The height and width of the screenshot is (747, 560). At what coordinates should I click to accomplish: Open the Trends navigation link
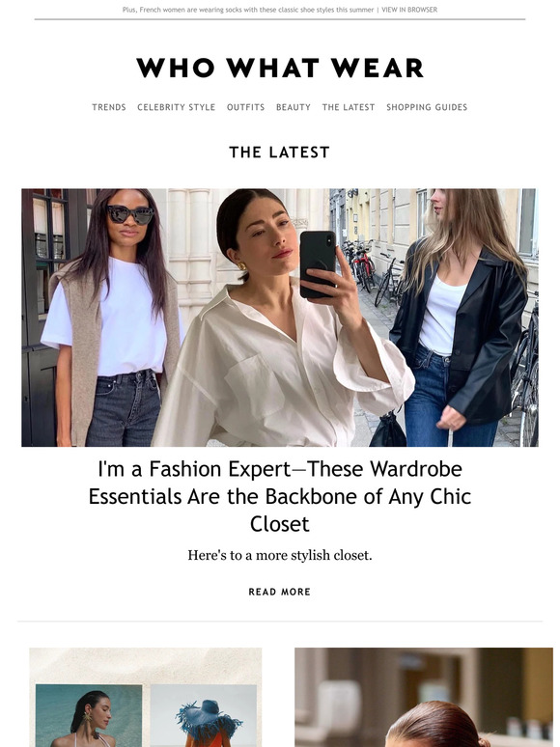click(x=109, y=107)
